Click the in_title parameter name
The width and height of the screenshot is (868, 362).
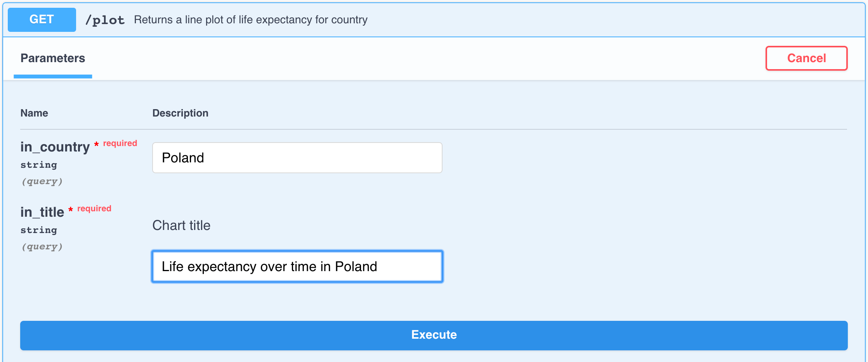click(42, 212)
